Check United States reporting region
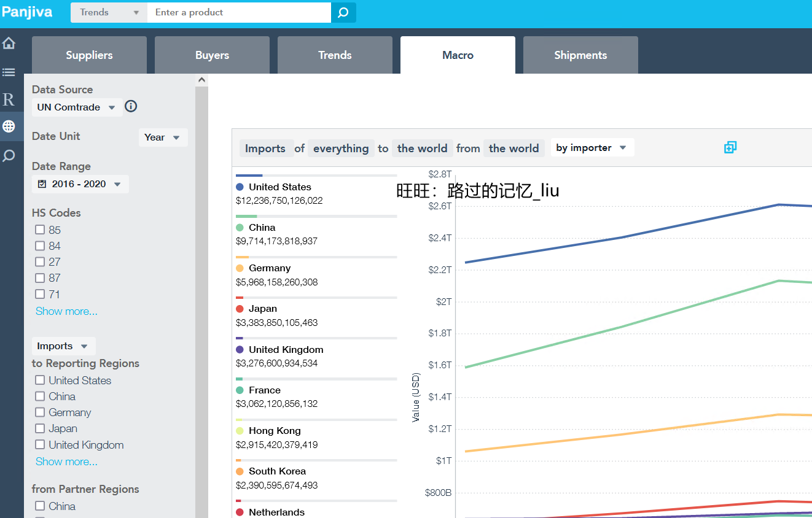 coord(40,380)
